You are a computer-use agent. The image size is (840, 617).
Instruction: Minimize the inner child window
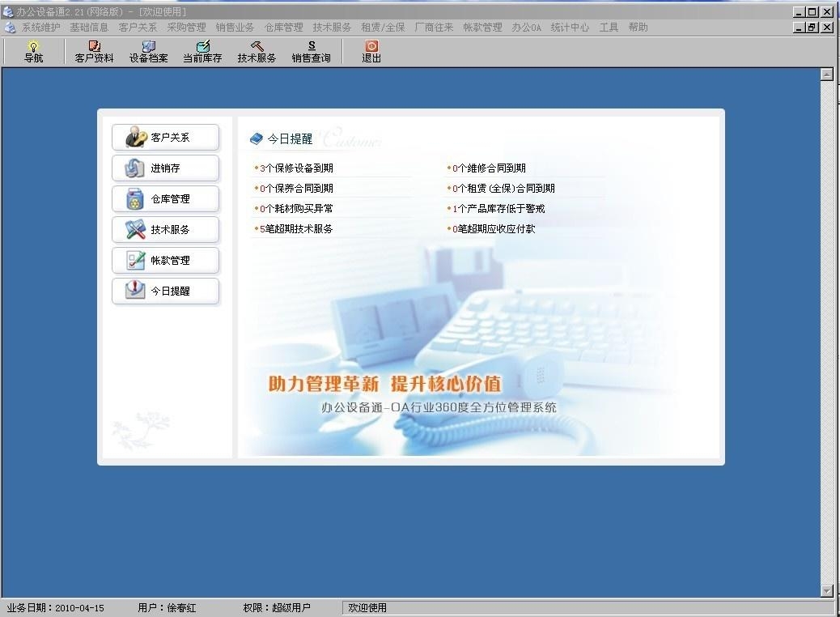click(x=800, y=27)
